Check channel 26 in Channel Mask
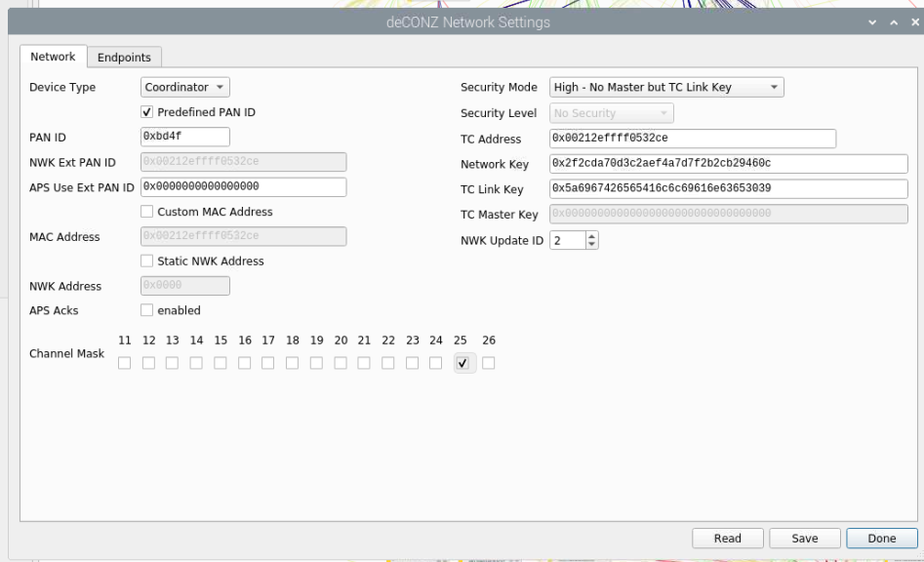This screenshot has width=924, height=562. click(x=489, y=364)
